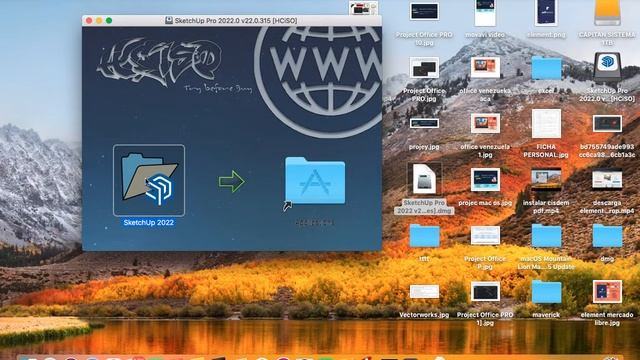The image size is (640, 360).
Task: Select Vectorworks.jpg on the desktop
Action: (424, 292)
